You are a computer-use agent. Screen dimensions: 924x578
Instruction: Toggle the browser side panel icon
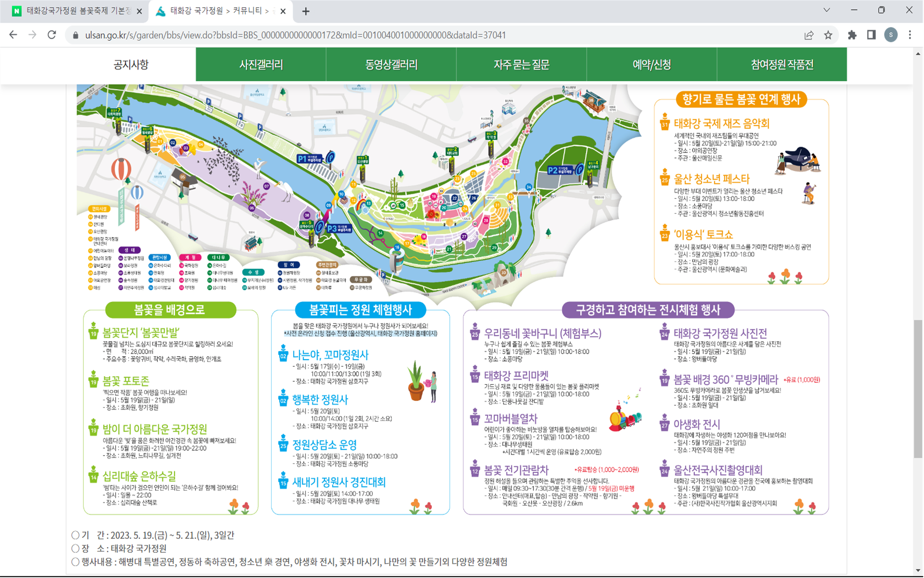pyautogui.click(x=871, y=35)
